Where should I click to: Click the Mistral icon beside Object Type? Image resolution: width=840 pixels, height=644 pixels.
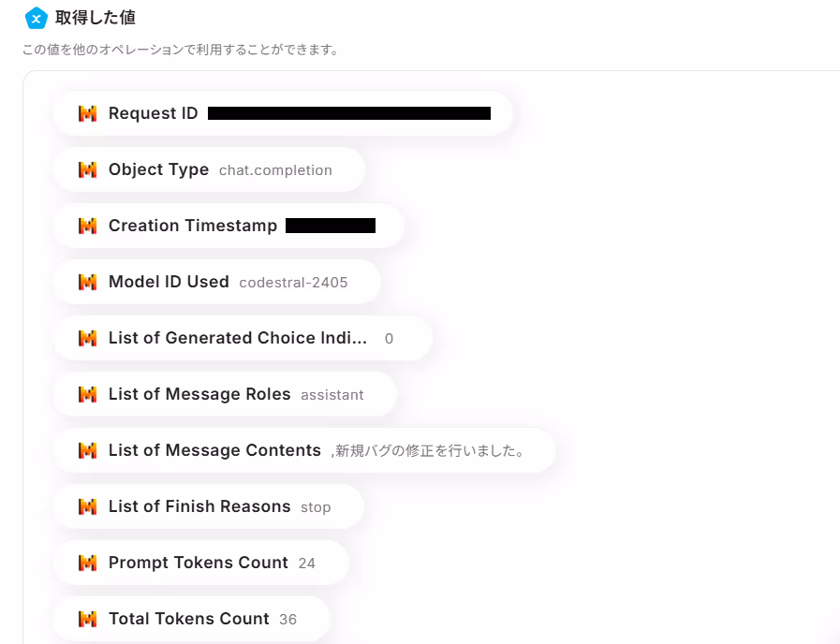coord(87,169)
